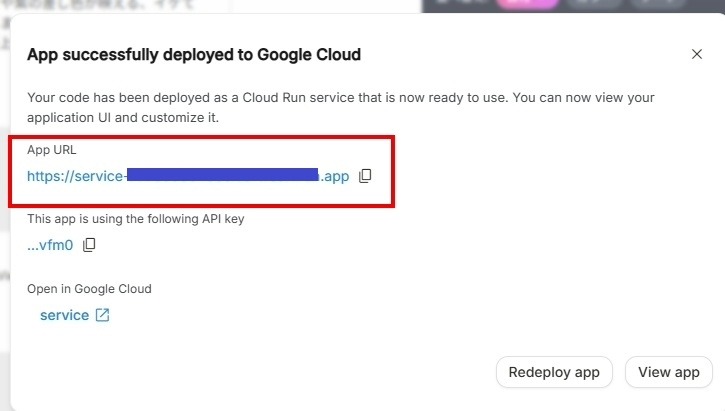The image size is (725, 411).
Task: Close the deployment success dialog
Action: coord(697,54)
